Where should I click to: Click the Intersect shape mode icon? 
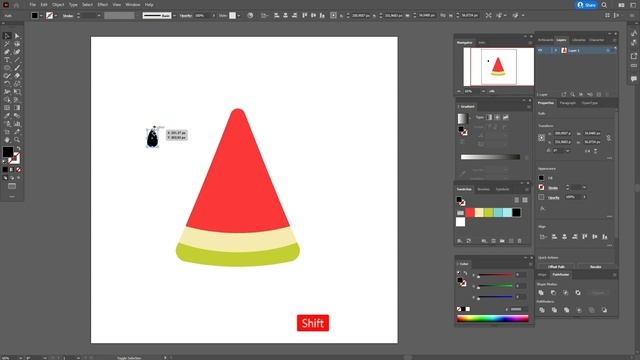point(566,293)
